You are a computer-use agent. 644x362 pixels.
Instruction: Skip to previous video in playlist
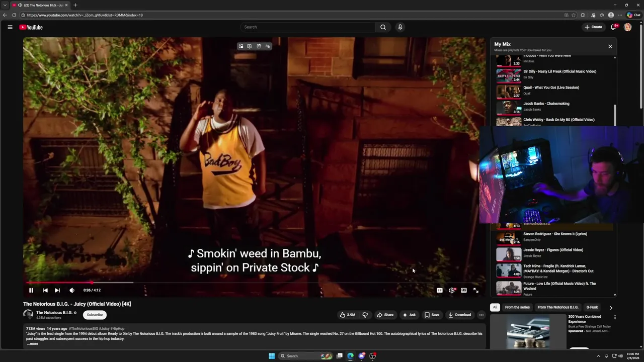tap(45, 290)
